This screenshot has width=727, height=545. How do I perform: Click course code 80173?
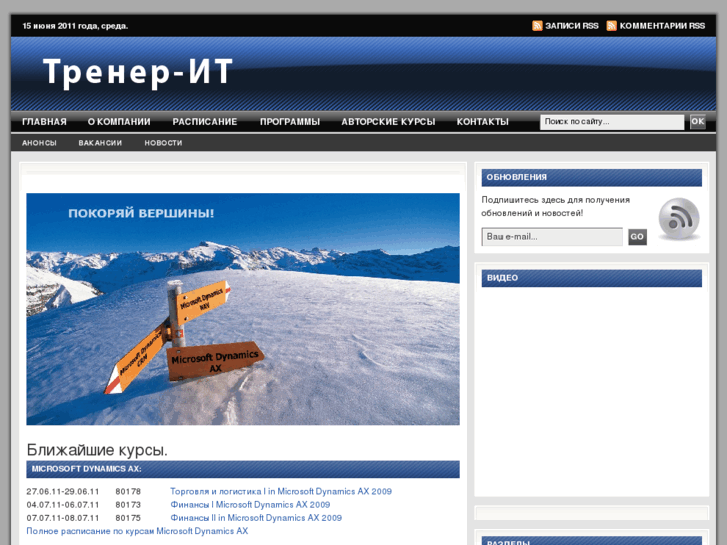pyautogui.click(x=128, y=505)
